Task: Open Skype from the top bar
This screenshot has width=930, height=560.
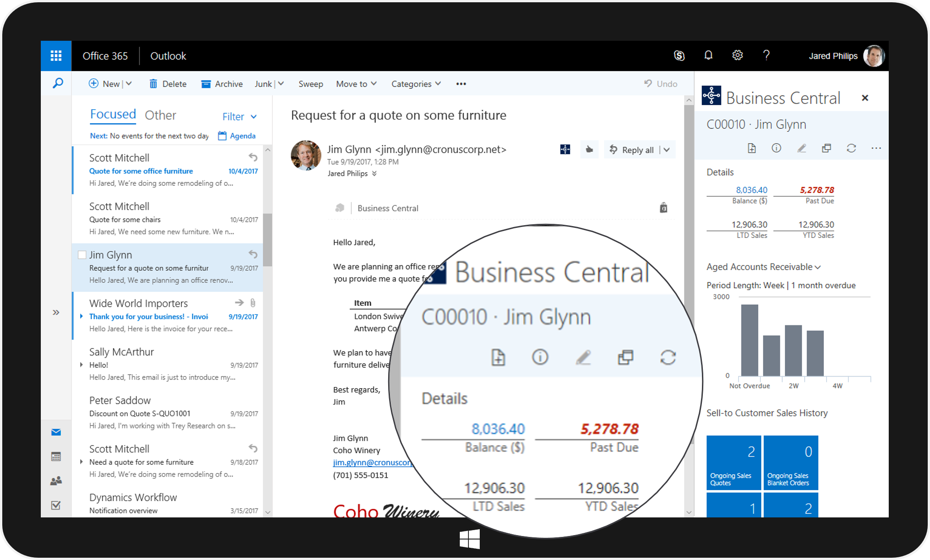Action: tap(679, 55)
